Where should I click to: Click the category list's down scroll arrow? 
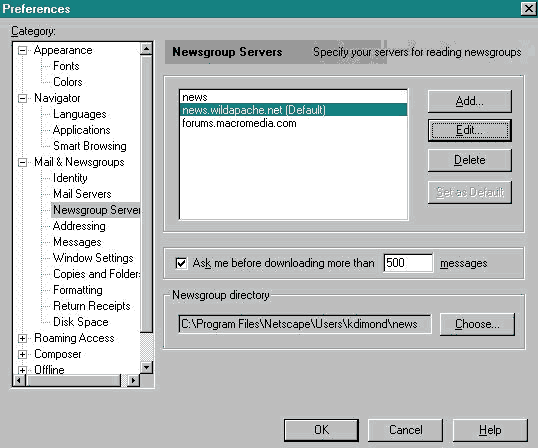(147, 368)
